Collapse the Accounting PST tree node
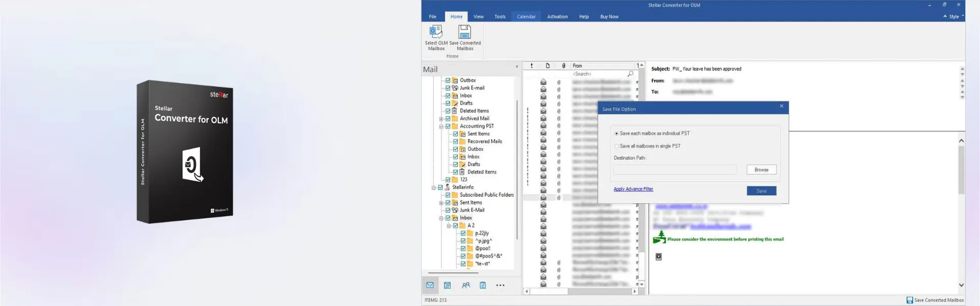 [441, 126]
